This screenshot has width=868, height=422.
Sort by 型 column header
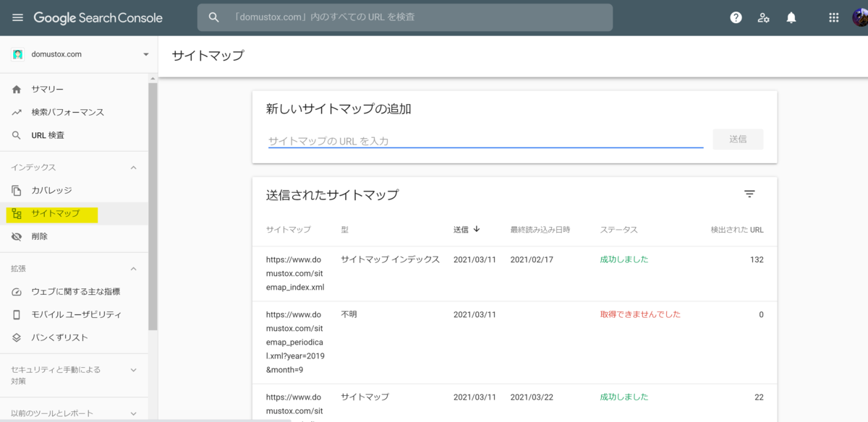click(345, 230)
